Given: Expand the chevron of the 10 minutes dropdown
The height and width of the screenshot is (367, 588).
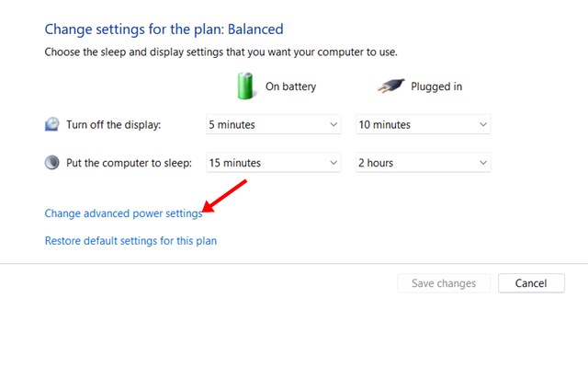Looking at the screenshot, I should (x=483, y=124).
